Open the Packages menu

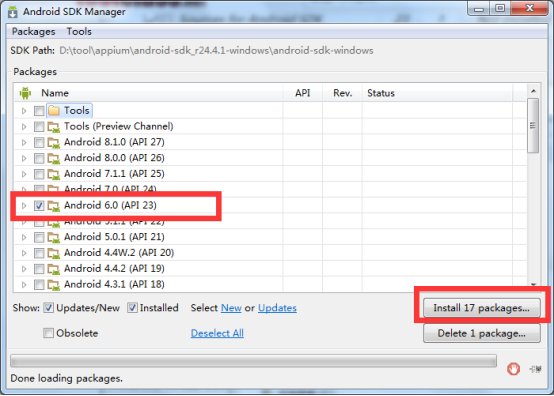tap(34, 31)
